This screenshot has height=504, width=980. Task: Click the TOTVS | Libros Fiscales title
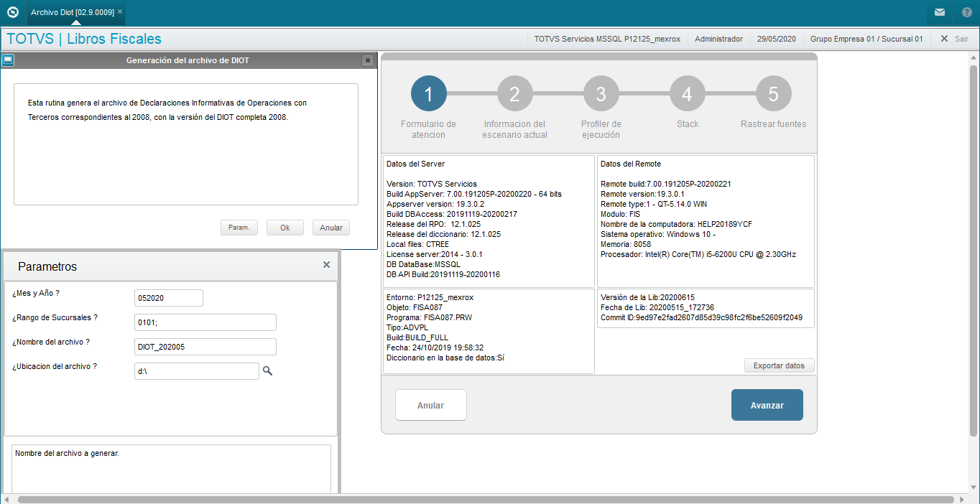(84, 39)
